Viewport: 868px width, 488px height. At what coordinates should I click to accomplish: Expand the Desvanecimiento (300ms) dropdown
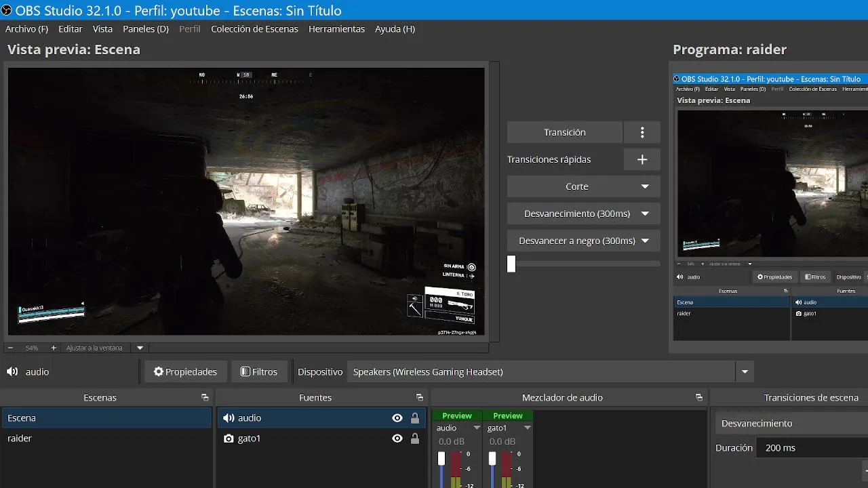click(645, 213)
